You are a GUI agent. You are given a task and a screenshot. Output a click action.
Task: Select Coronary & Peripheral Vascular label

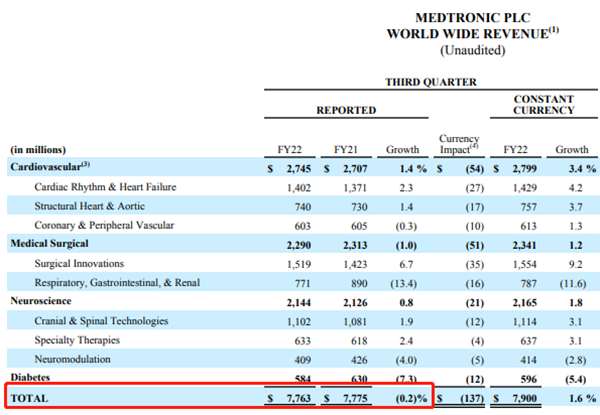pos(104,225)
